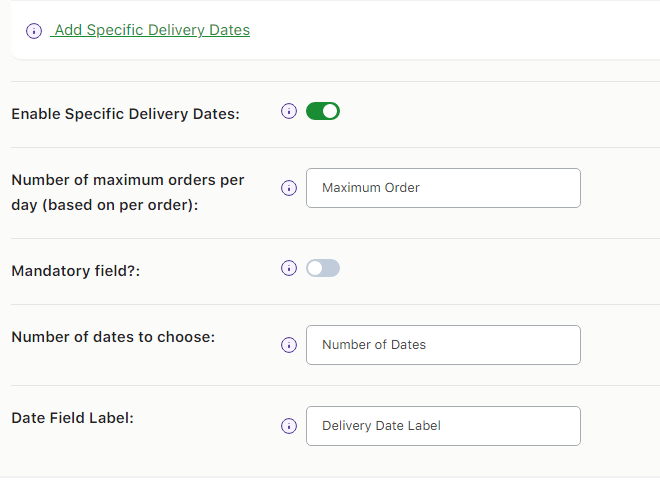Click the 'Number of dates to choose:' label
Image resolution: width=660 pixels, height=492 pixels.
point(113,337)
